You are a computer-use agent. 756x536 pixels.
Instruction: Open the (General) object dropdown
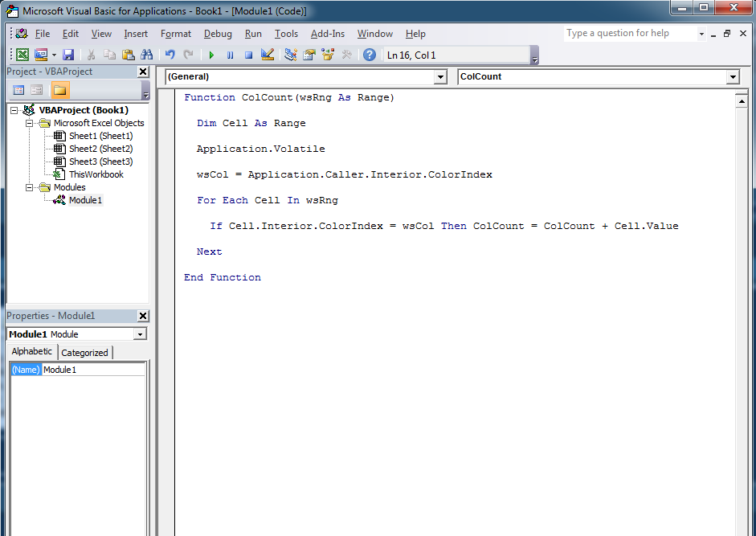440,76
